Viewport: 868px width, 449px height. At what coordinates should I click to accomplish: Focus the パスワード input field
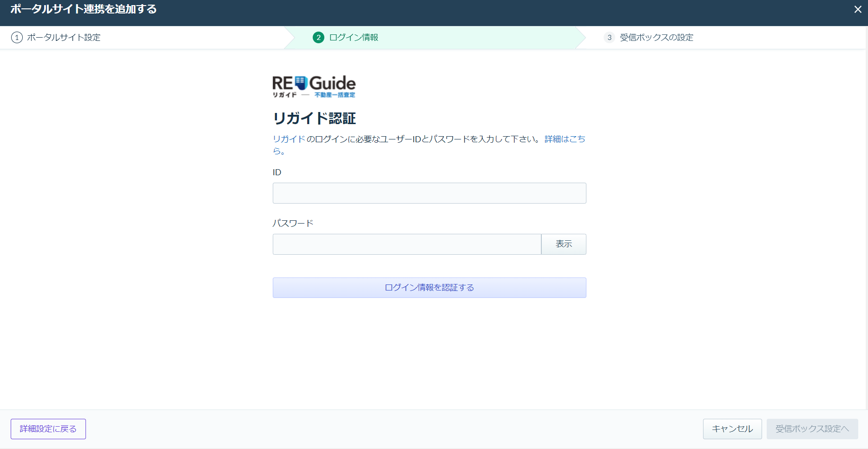[x=407, y=244]
